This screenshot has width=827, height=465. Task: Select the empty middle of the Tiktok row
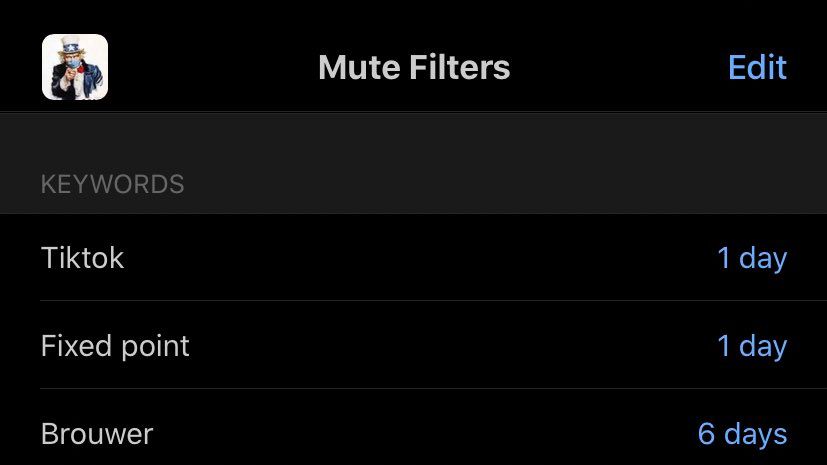click(x=420, y=258)
